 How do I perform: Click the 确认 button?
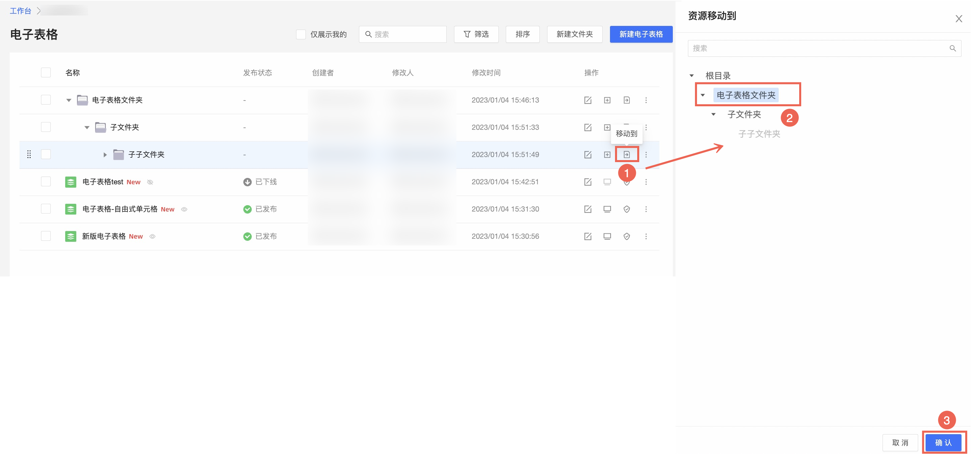click(x=943, y=443)
